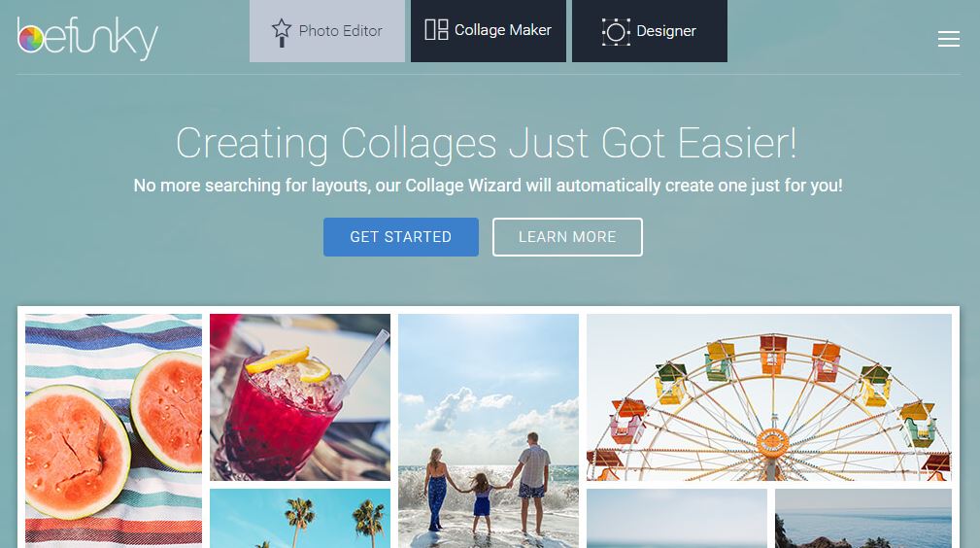This screenshot has height=548, width=980.
Task: Click the LEARN MORE button
Action: [567, 237]
